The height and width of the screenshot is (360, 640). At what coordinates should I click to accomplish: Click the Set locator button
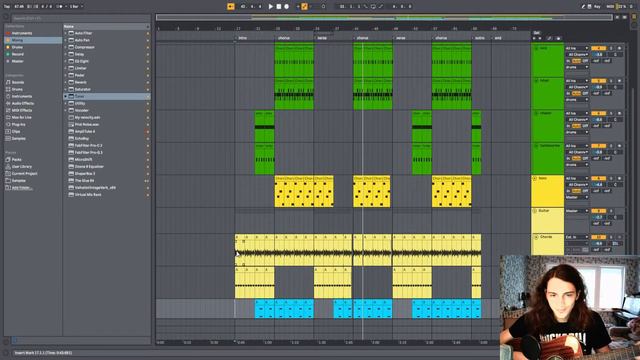tap(536, 33)
